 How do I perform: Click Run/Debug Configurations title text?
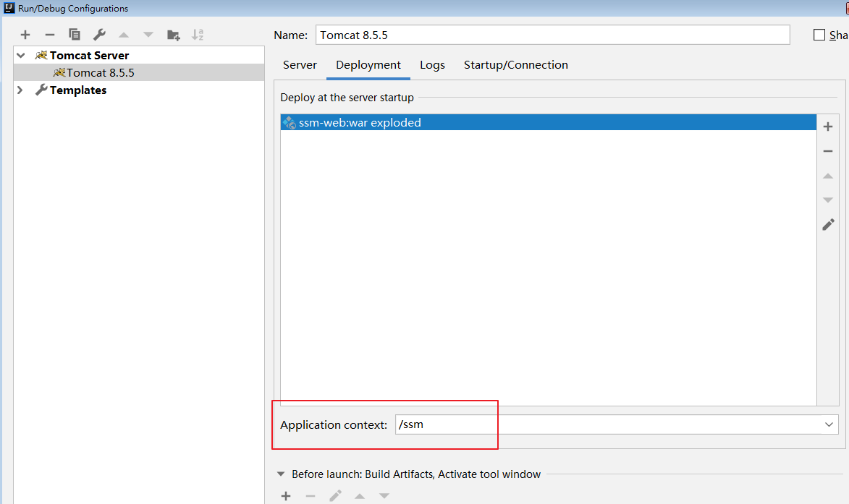click(x=73, y=8)
